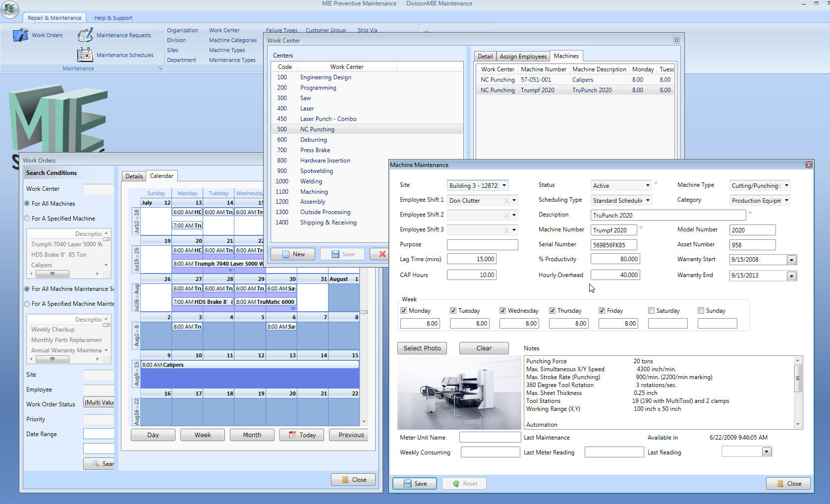Screen dimensions: 830x504
Task: Switch to Assign Employees tab
Action: tap(523, 56)
